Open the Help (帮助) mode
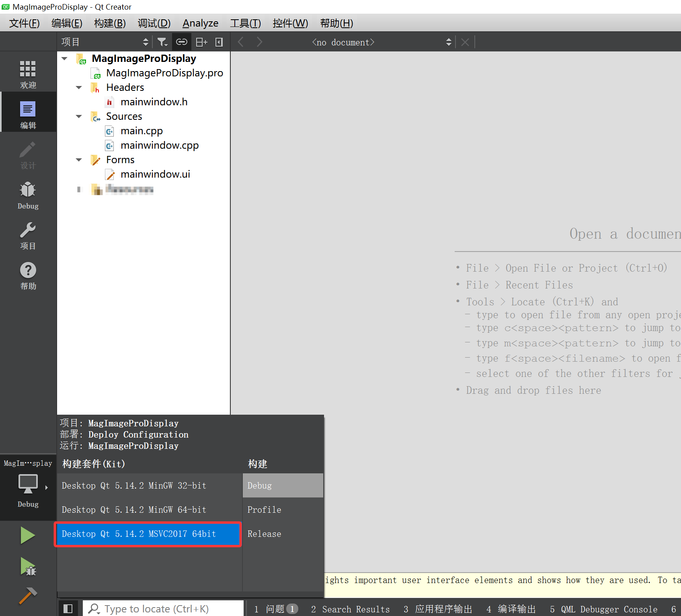The height and width of the screenshot is (616, 681). 28,276
